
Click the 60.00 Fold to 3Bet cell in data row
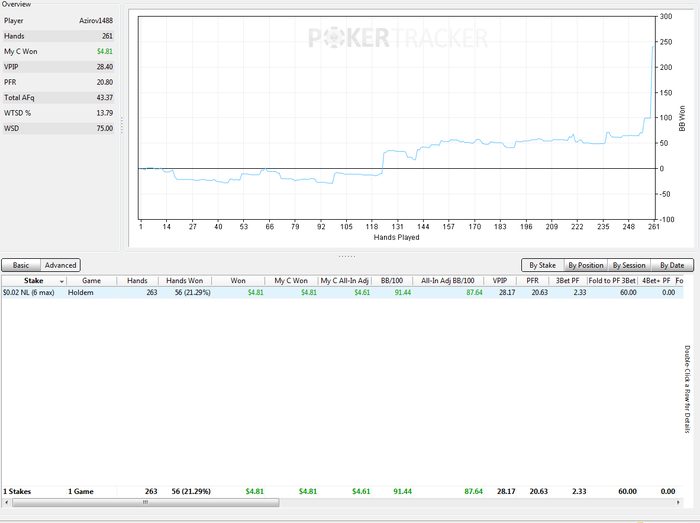(628, 293)
